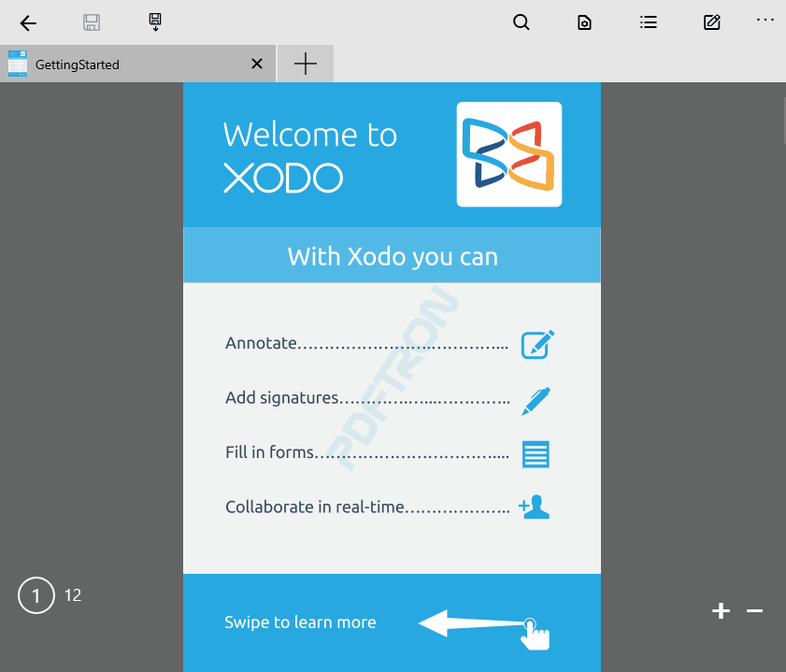Click the swipe hand pointer icon
Screen dimensions: 786x672
click(x=536, y=635)
